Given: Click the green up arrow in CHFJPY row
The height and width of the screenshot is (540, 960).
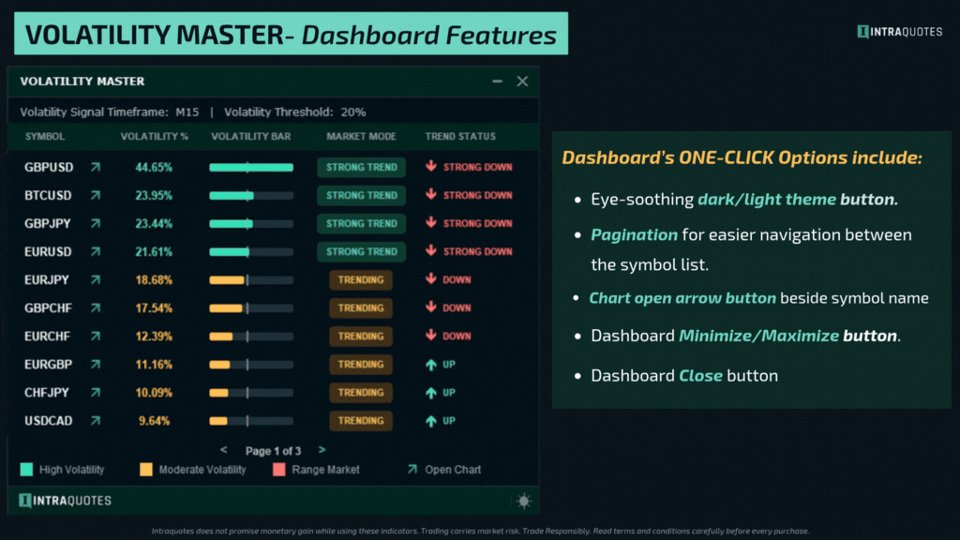Looking at the screenshot, I should coord(431,392).
